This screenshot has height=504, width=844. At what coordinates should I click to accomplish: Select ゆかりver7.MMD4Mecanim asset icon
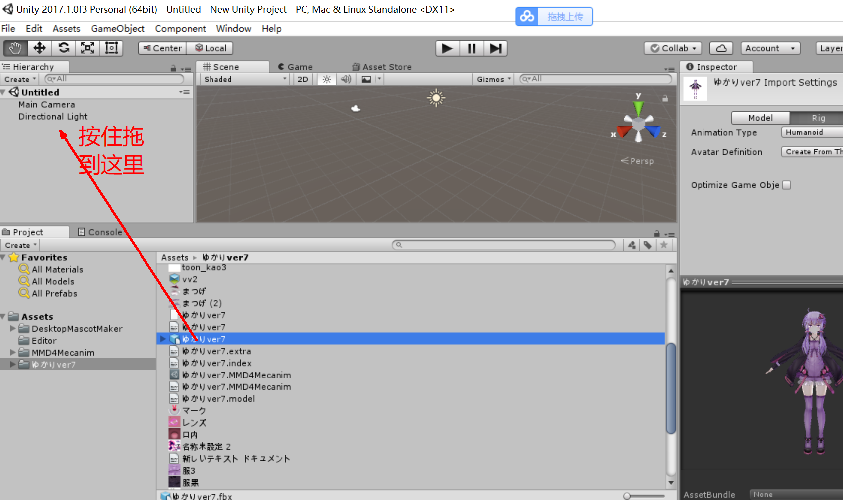point(174,375)
